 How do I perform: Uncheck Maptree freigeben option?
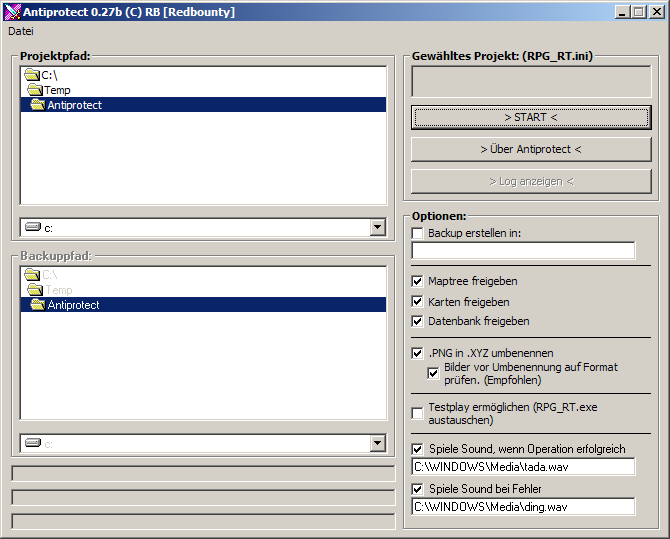tap(418, 281)
